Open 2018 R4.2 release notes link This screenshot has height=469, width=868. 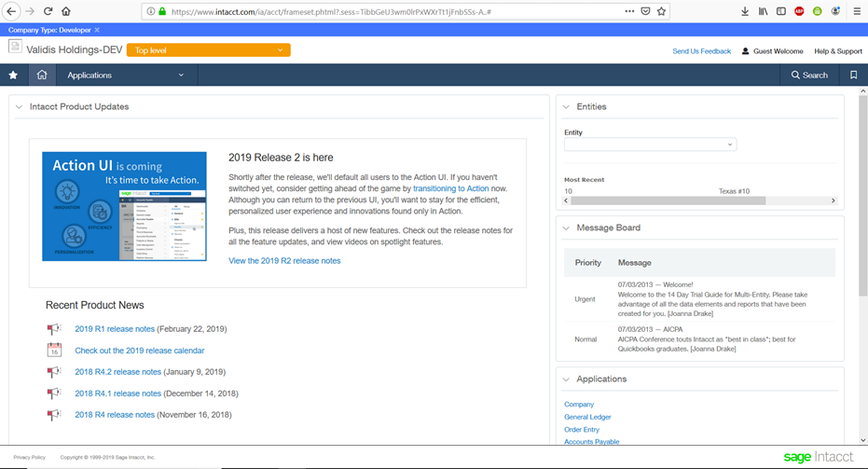point(117,371)
